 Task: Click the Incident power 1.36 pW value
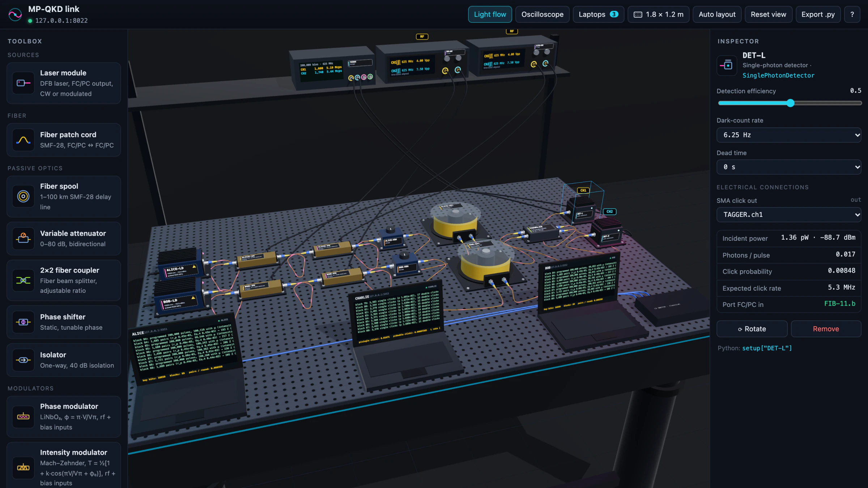(x=818, y=237)
